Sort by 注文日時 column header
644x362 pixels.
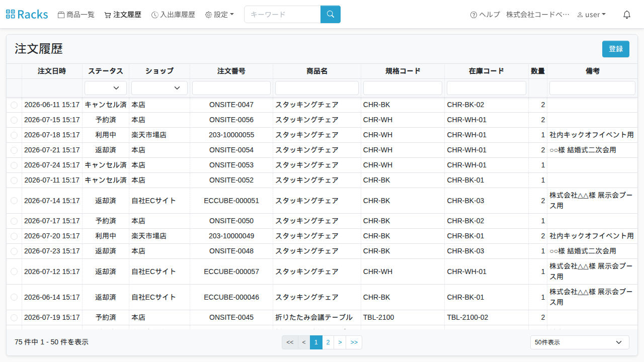52,71
